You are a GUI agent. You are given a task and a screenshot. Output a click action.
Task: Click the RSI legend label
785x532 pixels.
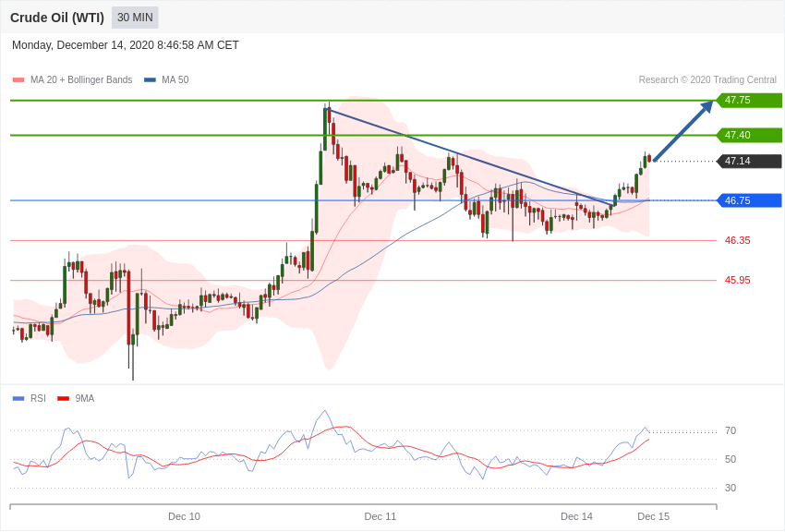[x=38, y=398]
